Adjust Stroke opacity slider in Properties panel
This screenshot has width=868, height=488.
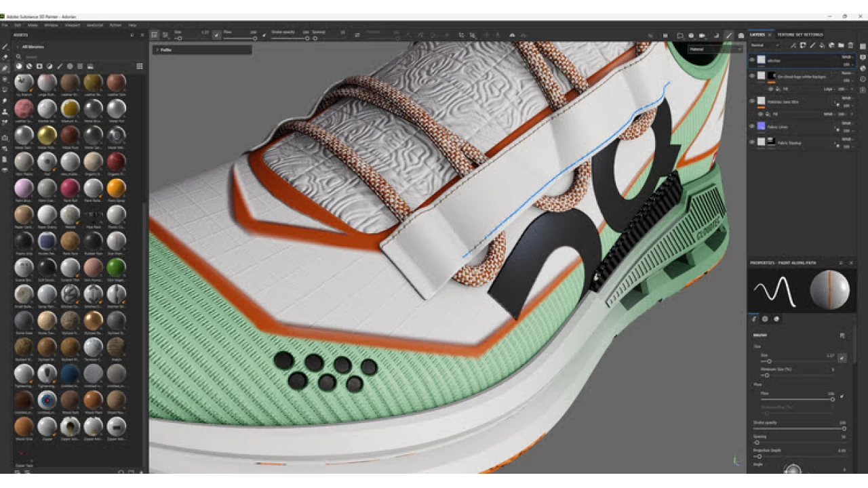799,429
